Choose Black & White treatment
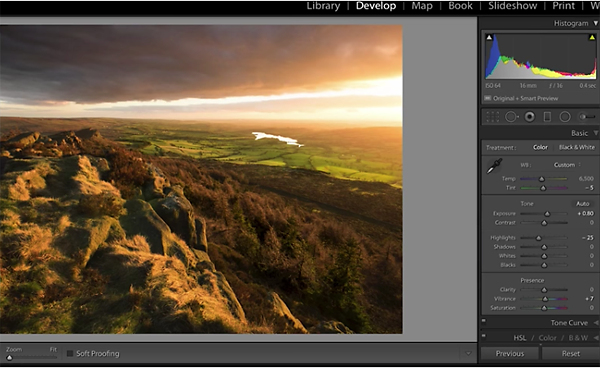The height and width of the screenshot is (368, 600). [x=577, y=147]
